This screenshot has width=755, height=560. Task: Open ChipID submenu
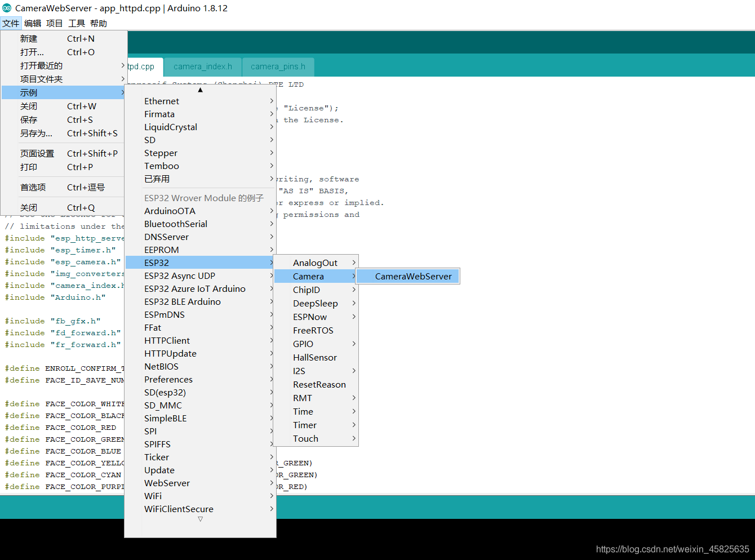coord(316,290)
